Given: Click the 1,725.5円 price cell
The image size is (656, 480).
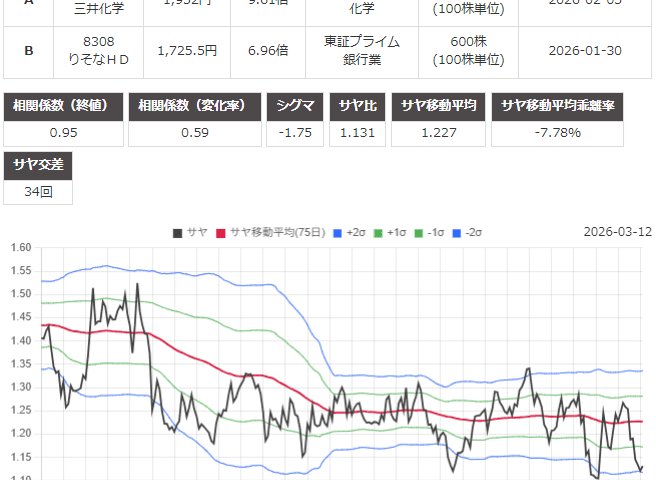Looking at the screenshot, I should coord(189,49).
